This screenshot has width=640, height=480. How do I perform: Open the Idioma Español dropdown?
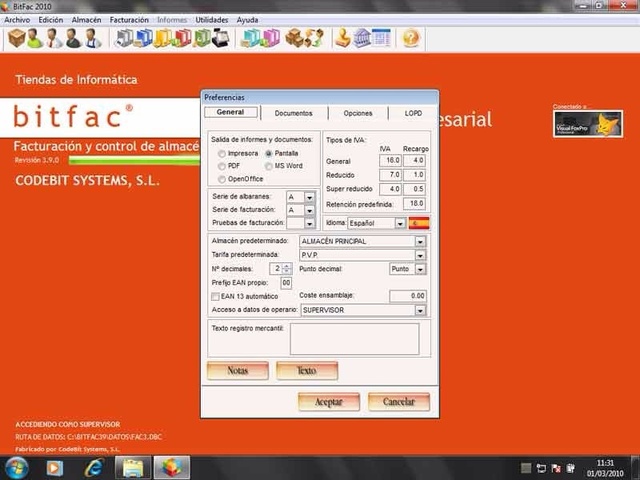tap(400, 223)
